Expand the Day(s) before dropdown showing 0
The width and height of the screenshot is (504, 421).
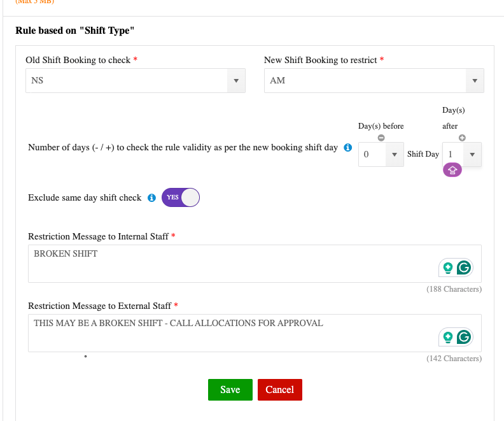(381, 155)
